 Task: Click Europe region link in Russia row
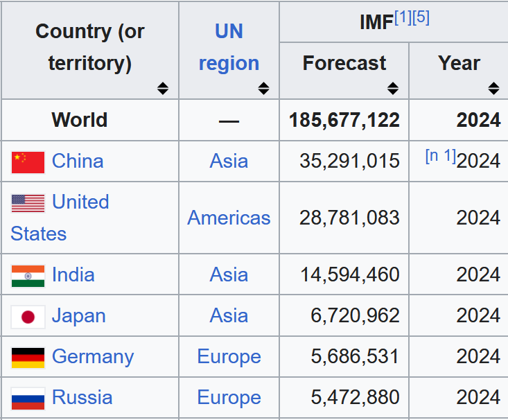(x=229, y=398)
